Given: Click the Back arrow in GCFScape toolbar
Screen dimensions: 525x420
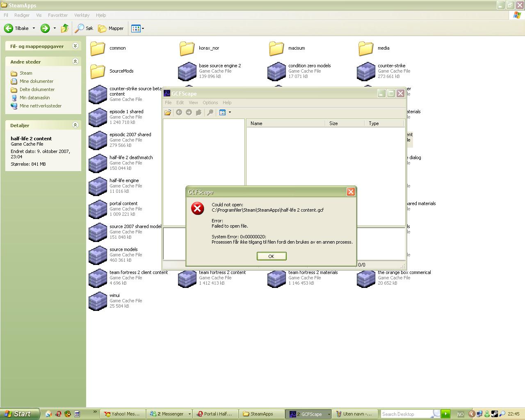Looking at the screenshot, I should (179, 112).
